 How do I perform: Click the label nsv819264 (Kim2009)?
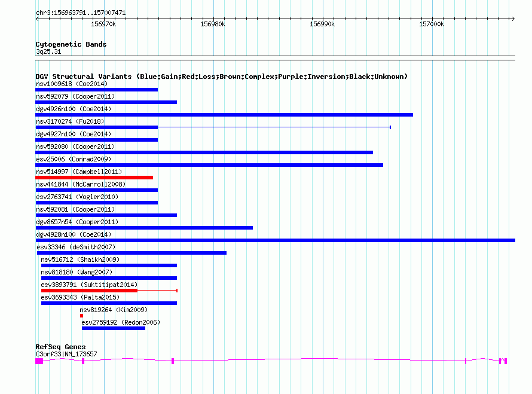point(114,310)
